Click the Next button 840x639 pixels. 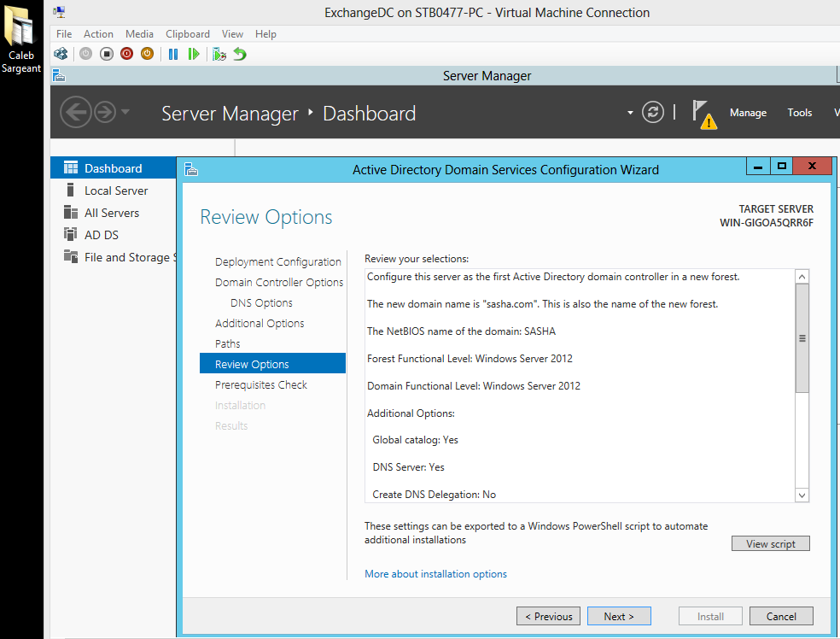click(x=619, y=617)
